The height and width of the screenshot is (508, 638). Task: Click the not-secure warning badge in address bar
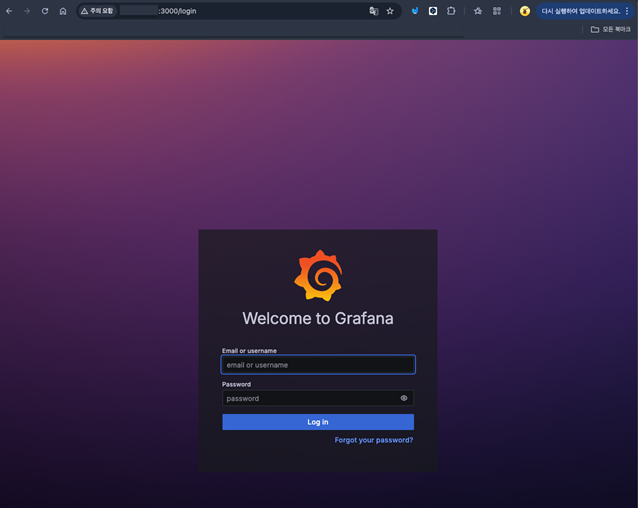point(97,11)
